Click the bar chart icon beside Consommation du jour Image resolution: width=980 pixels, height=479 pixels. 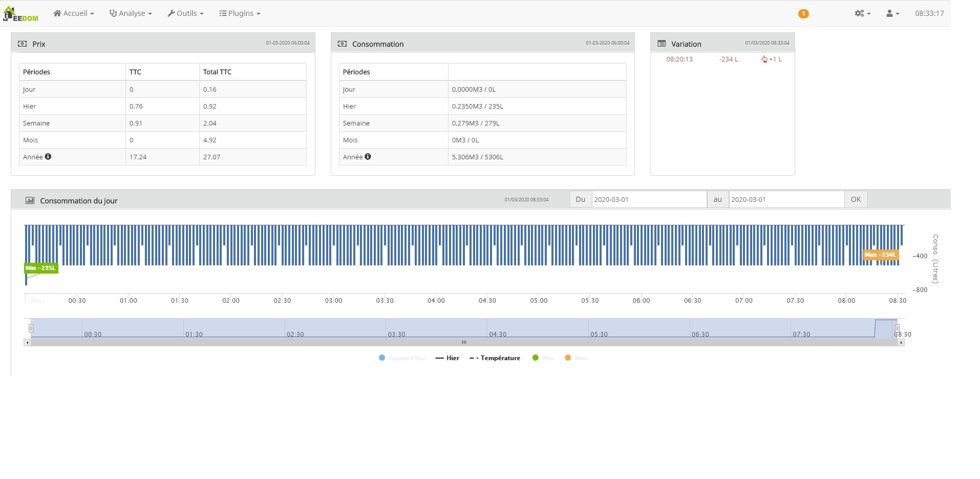tap(30, 201)
